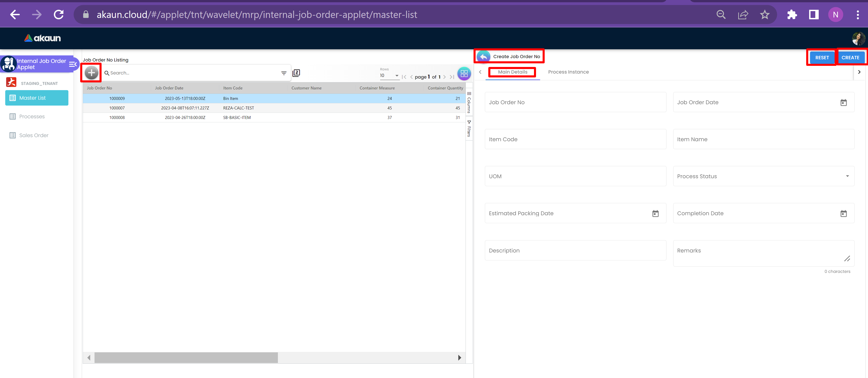This screenshot has width=868, height=378.
Task: Click the plus icon to add job order
Action: pos(91,73)
